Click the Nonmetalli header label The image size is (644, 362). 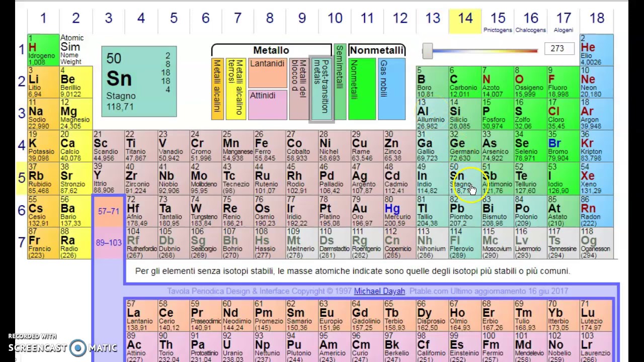tap(376, 50)
